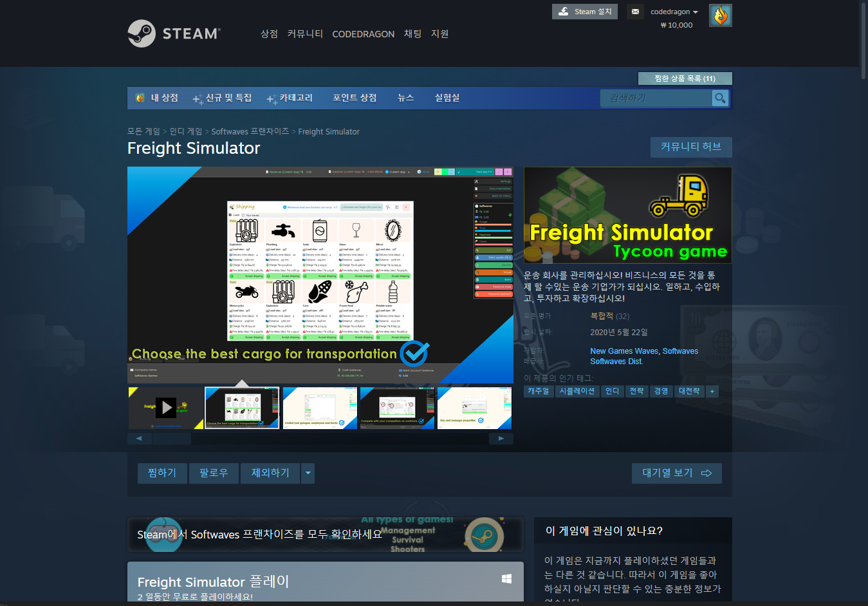
Task: Focus the store search field
Action: point(656,98)
